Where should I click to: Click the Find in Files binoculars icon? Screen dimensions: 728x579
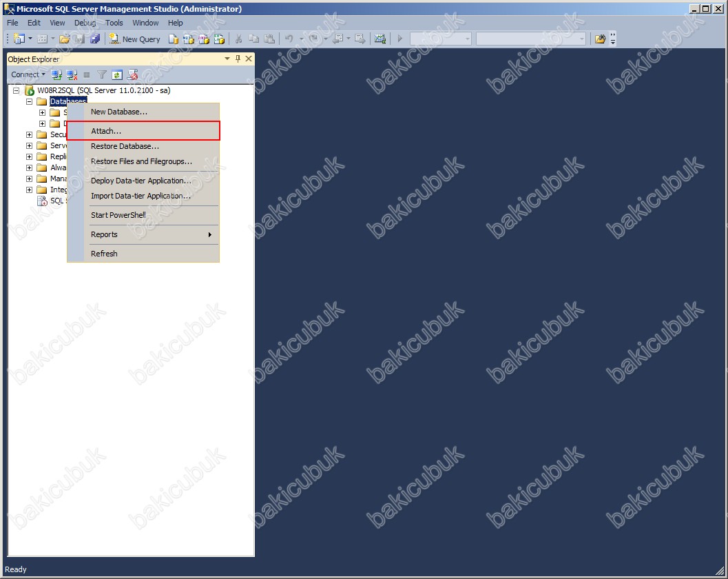pos(600,39)
